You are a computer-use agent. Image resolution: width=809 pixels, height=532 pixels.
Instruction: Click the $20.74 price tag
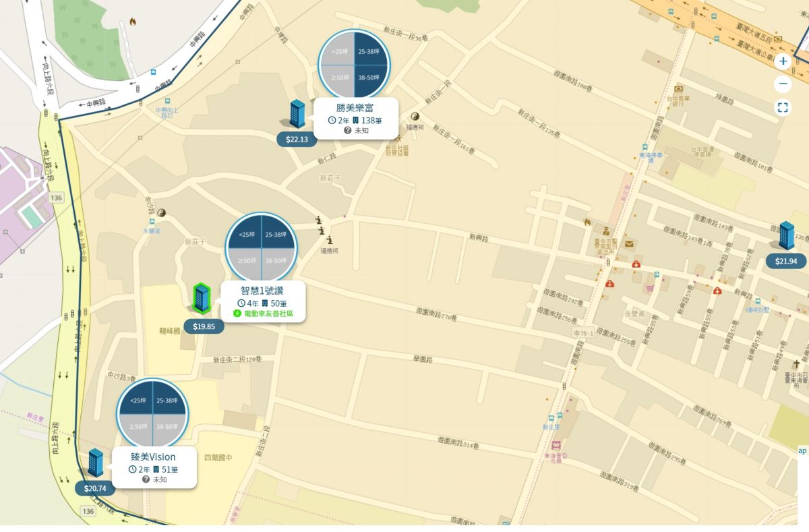(95, 489)
